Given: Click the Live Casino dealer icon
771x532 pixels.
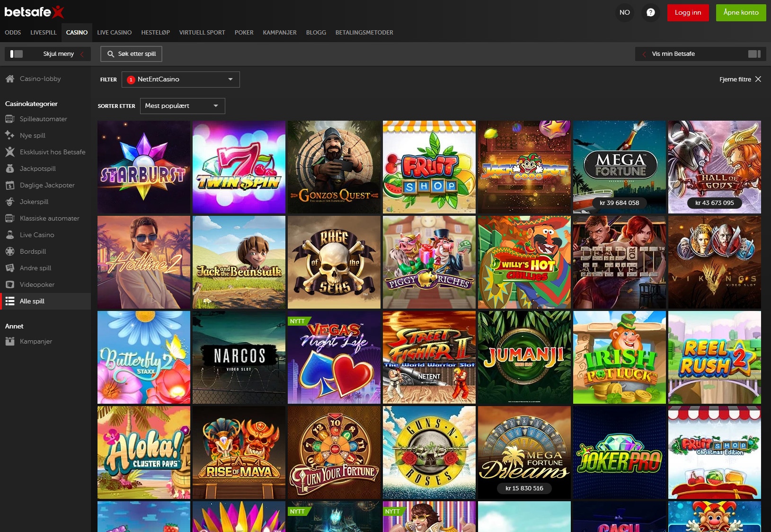Looking at the screenshot, I should click(10, 235).
